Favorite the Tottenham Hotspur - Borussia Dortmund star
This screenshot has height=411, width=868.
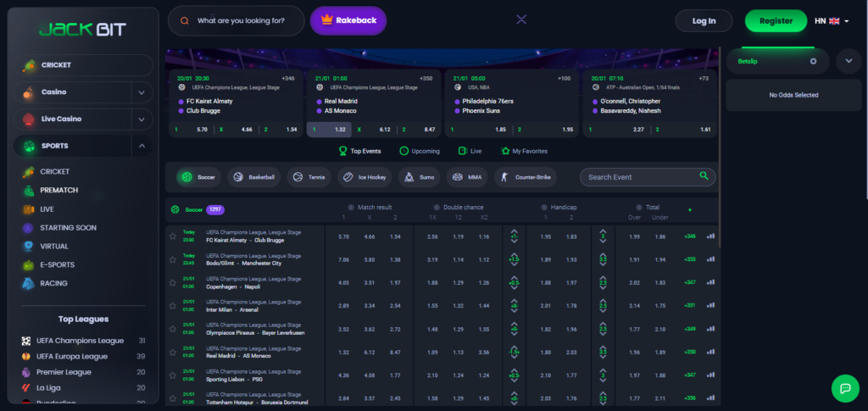click(x=173, y=398)
